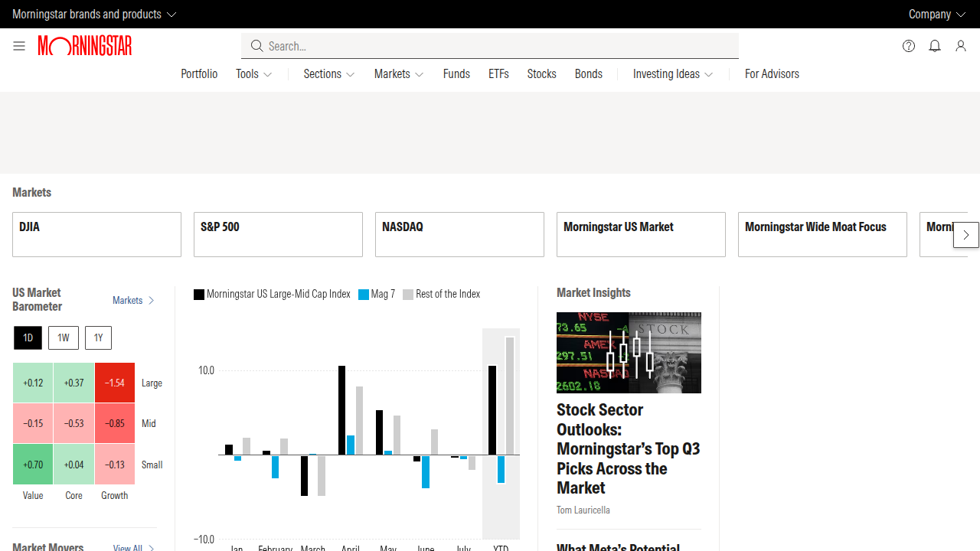This screenshot has height=551, width=980.
Task: Click Large Growth cell −1.54
Action: point(115,383)
